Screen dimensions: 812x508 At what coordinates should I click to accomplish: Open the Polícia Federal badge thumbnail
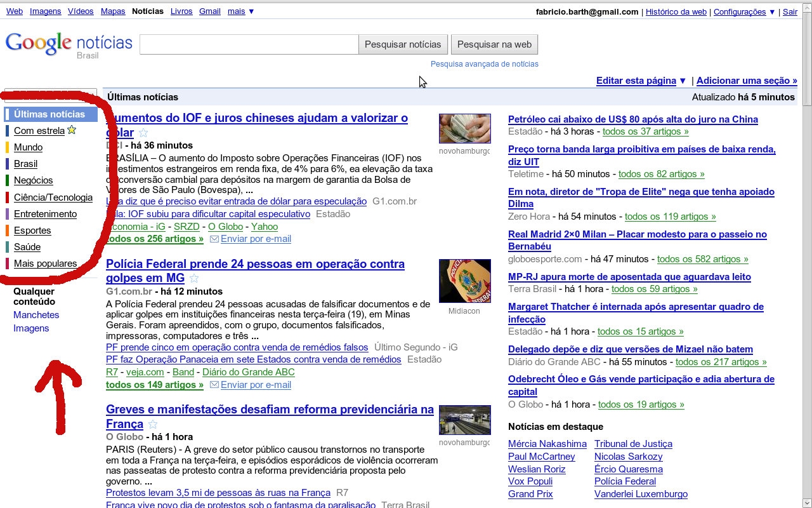pyautogui.click(x=465, y=281)
